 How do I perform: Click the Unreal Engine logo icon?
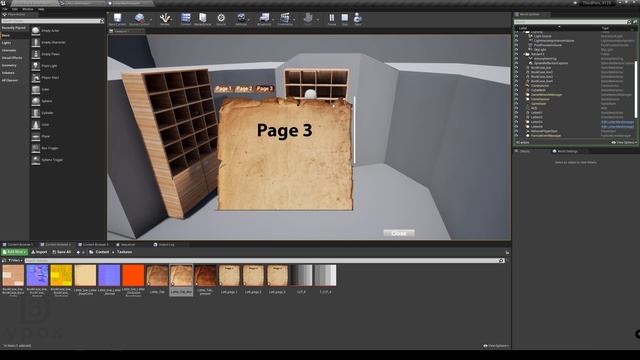pyautogui.click(x=3, y=3)
